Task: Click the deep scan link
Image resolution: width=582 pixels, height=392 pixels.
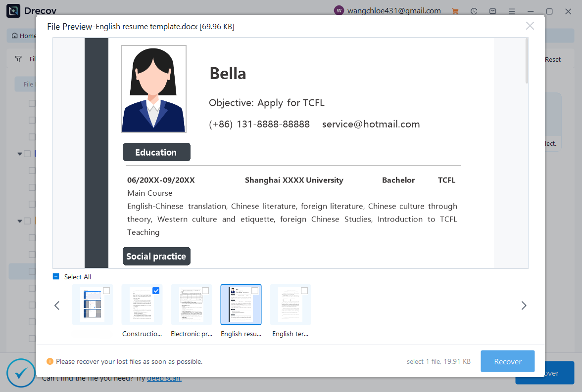Action: [x=164, y=379]
